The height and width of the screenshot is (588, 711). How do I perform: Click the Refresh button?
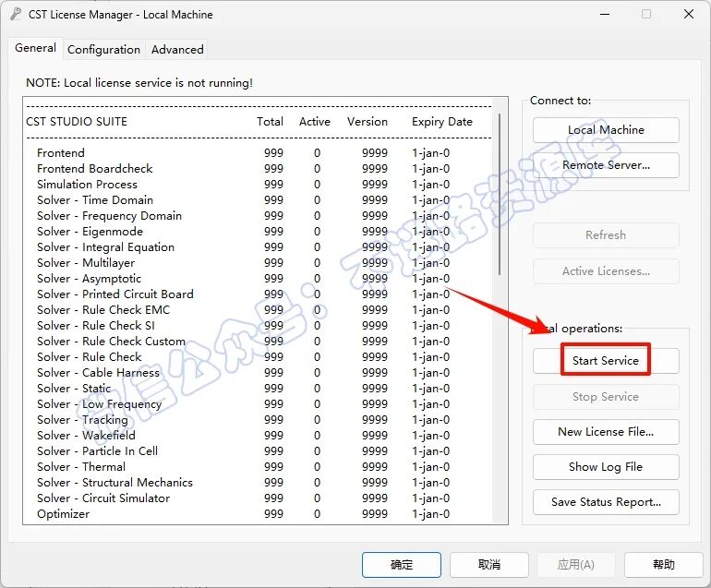[x=606, y=234]
